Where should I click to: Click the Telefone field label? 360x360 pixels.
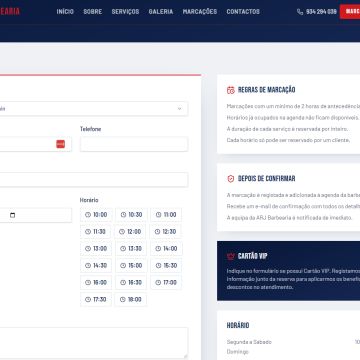click(91, 129)
